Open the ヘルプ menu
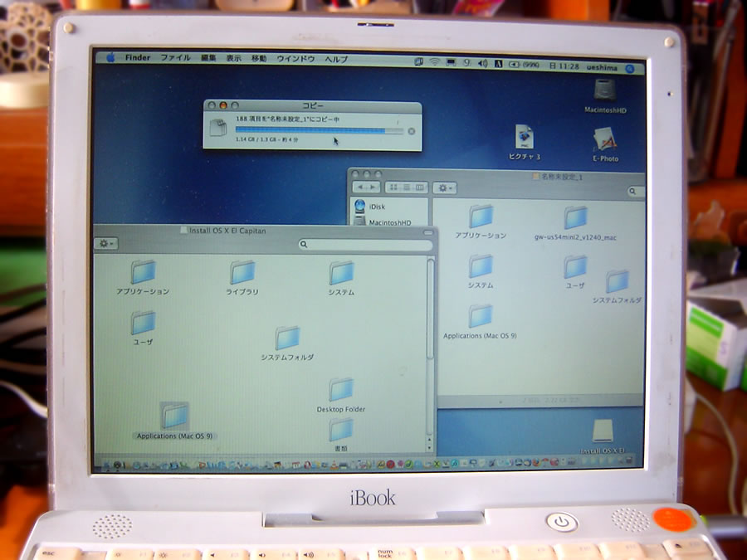Viewport: 747px width, 560px height. (336, 59)
